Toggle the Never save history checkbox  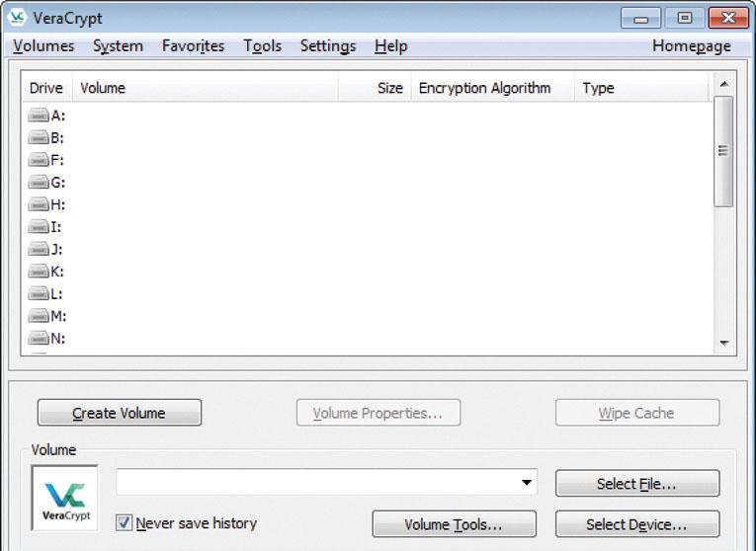click(125, 523)
